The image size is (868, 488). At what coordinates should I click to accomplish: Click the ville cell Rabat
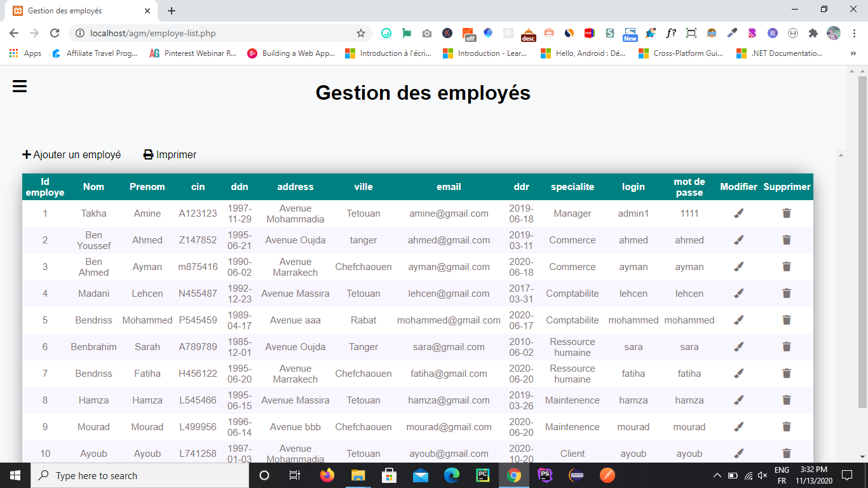363,320
